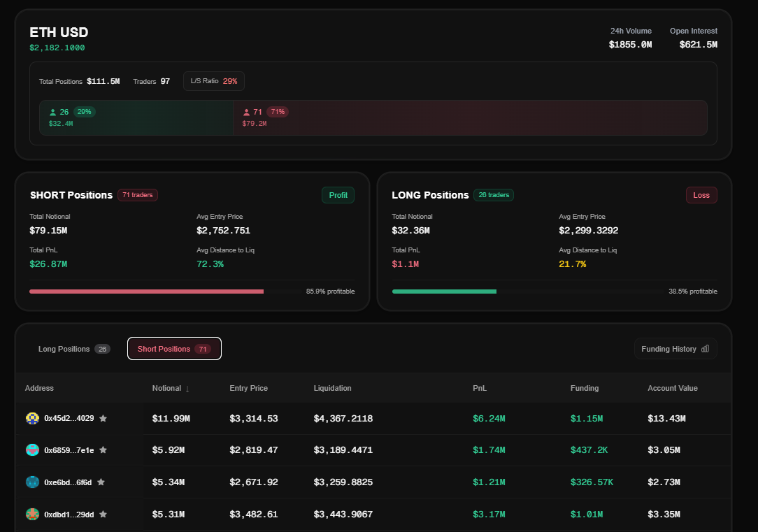This screenshot has height=532, width=758.
Task: Click avatar icon for address 0xdbd1...29dd
Action: (x=32, y=515)
